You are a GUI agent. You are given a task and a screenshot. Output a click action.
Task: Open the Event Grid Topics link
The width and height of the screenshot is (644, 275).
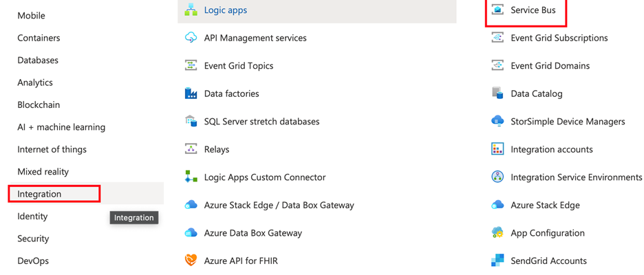[239, 66]
